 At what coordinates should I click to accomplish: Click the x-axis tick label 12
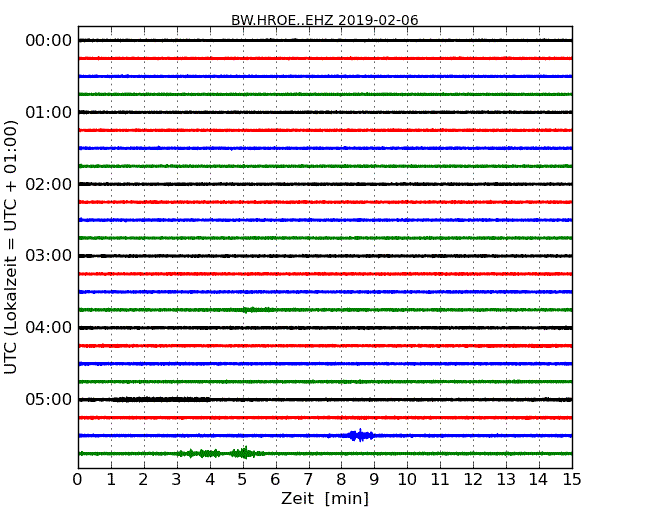tap(473, 480)
